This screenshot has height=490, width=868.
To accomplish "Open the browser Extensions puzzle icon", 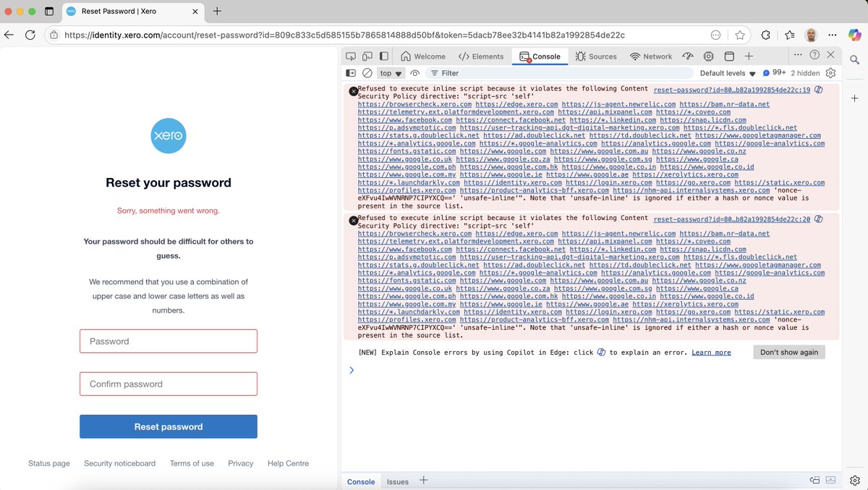I will click(766, 35).
